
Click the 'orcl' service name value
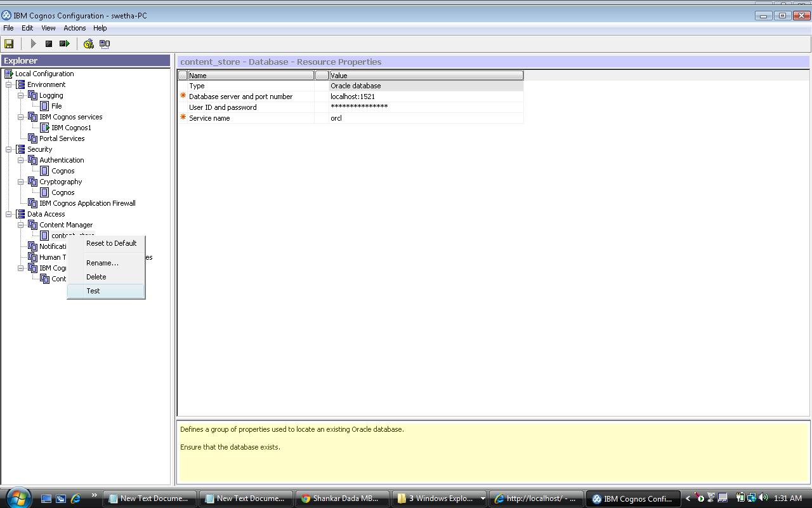(426, 118)
